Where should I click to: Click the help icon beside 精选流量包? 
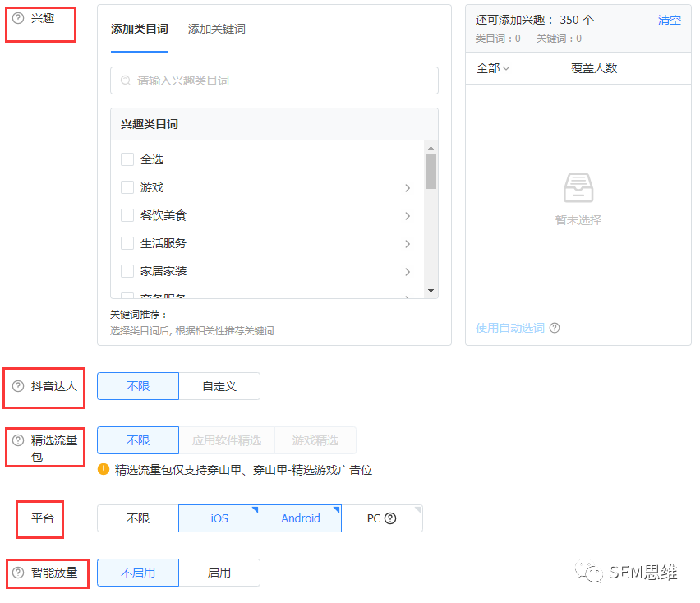point(18,440)
